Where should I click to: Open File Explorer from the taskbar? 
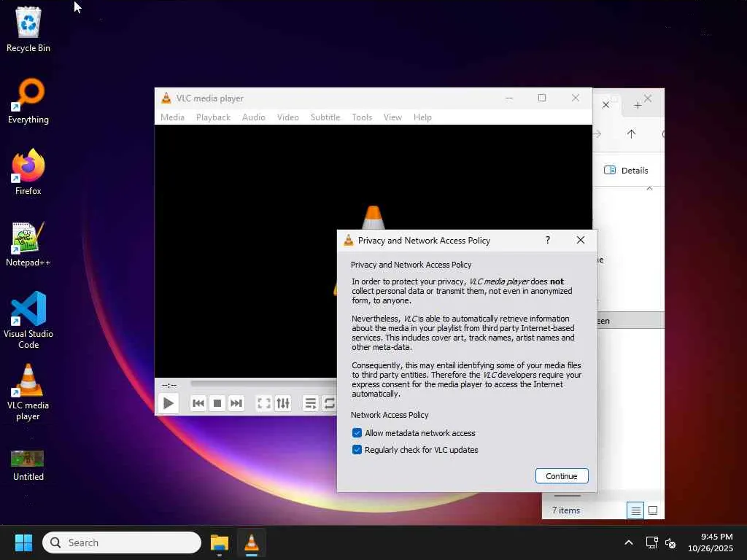click(x=220, y=542)
